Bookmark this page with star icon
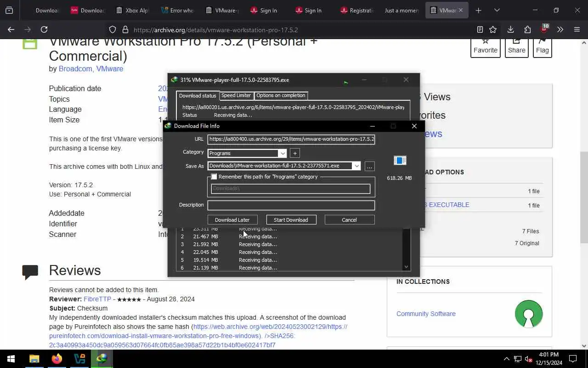Viewport: 588px width, 368px height. [493, 29]
